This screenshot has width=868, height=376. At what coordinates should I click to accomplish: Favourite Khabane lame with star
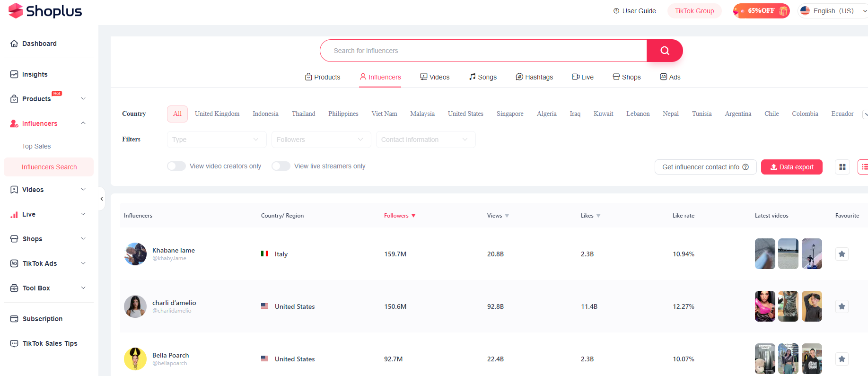(x=842, y=254)
